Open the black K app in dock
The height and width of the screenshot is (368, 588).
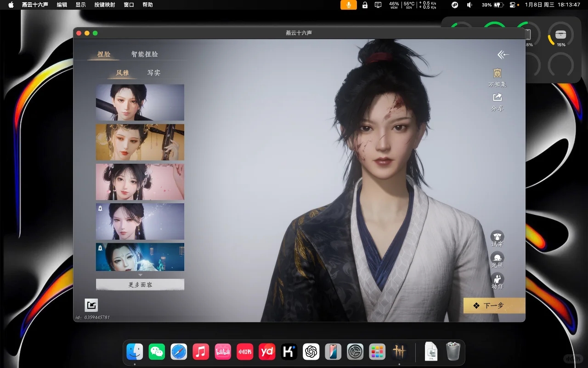(x=289, y=352)
